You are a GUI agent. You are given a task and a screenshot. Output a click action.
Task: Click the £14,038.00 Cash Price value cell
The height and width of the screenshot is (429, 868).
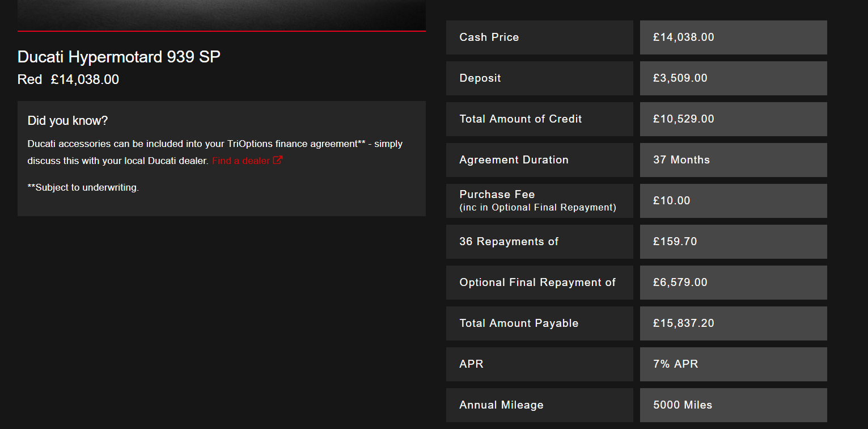(734, 37)
